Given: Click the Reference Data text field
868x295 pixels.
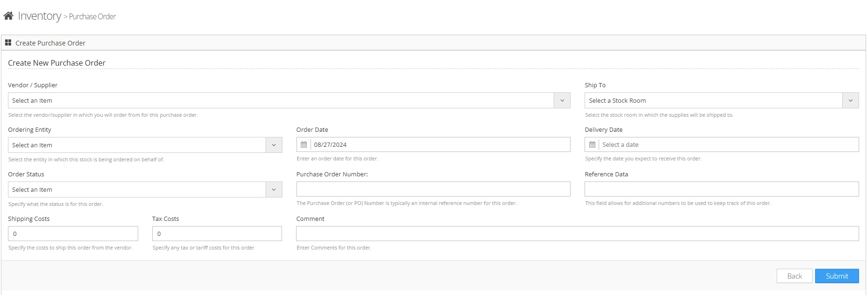Looking at the screenshot, I should (721, 189).
